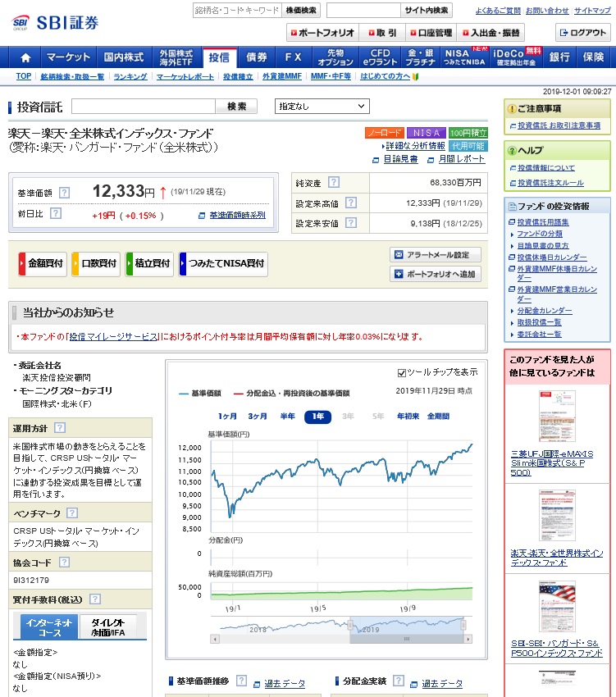Click the 積立買付 button

(149, 263)
